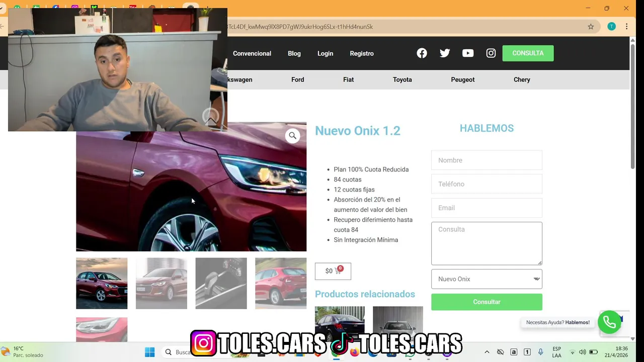Select the Chery brand tab
The image size is (644, 362).
[522, 79]
